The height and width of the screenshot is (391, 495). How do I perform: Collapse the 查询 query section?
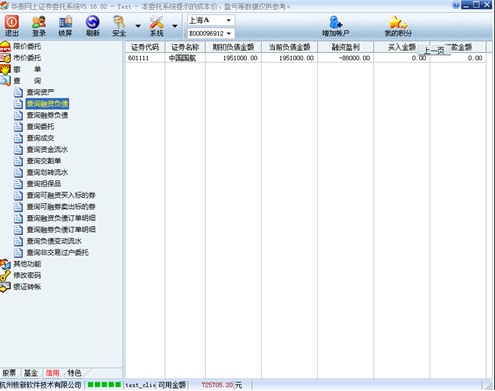(x=27, y=81)
